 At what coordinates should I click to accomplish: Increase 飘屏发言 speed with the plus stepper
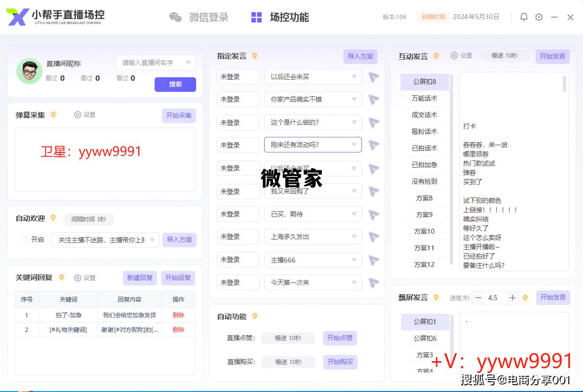tap(512, 297)
